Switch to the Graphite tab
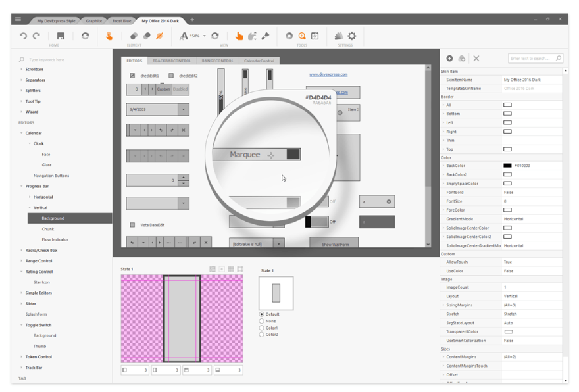The width and height of the screenshot is (579, 392). pos(94,20)
